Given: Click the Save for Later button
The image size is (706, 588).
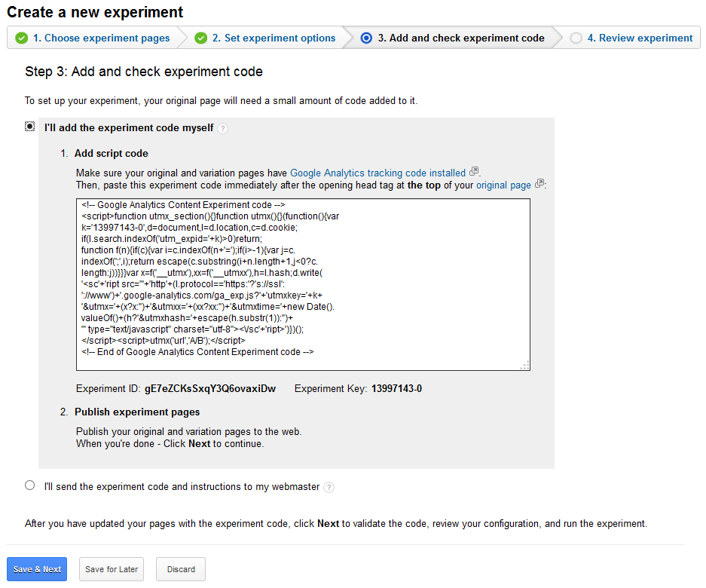Looking at the screenshot, I should click(112, 569).
